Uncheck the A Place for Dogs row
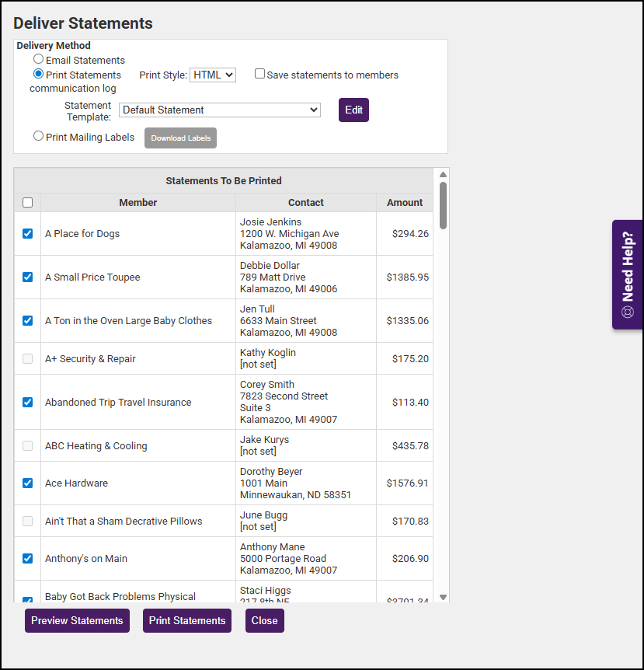 [28, 233]
